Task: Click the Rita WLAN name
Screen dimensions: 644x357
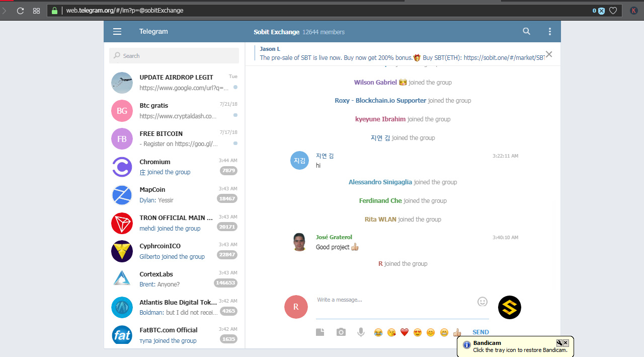Action: [x=380, y=220]
